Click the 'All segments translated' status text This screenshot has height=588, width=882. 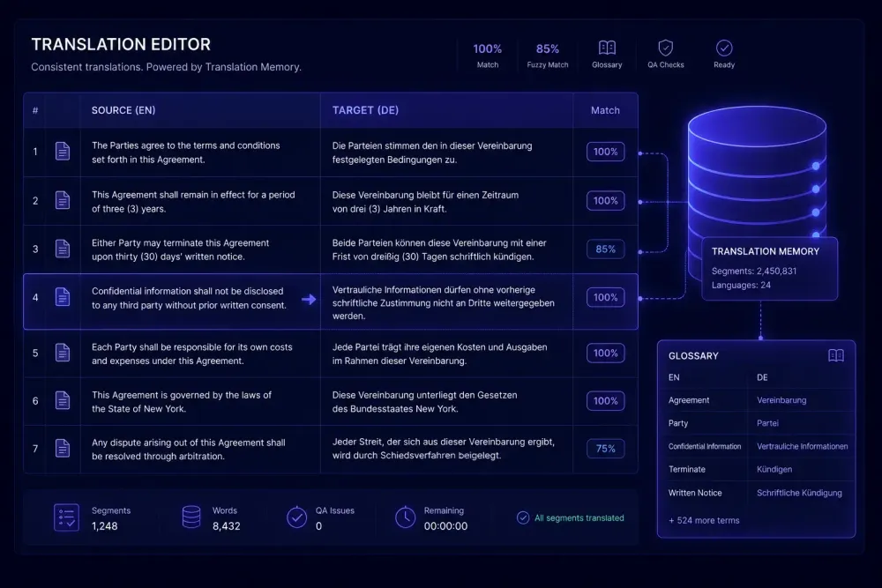(x=579, y=517)
